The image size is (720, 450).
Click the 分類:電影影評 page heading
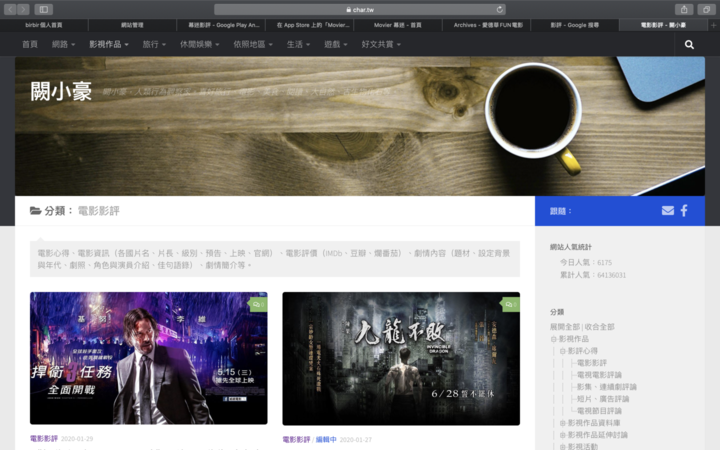point(75,211)
